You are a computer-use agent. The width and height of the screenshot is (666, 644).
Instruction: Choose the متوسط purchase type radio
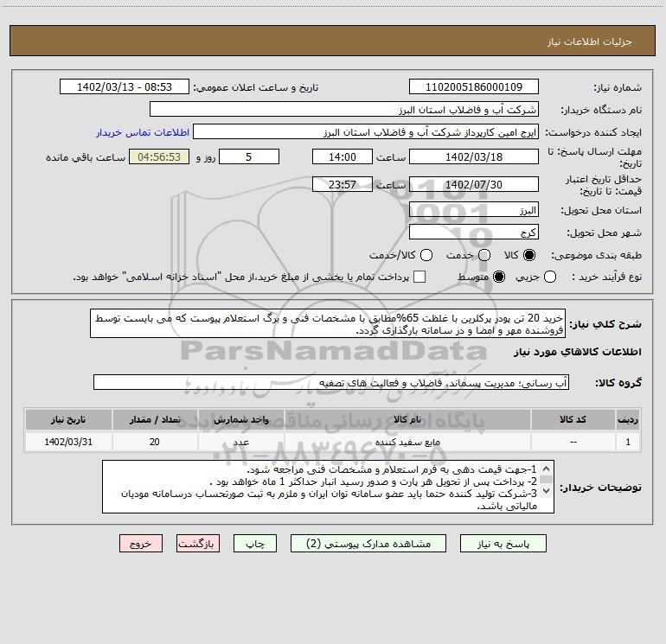click(x=499, y=277)
